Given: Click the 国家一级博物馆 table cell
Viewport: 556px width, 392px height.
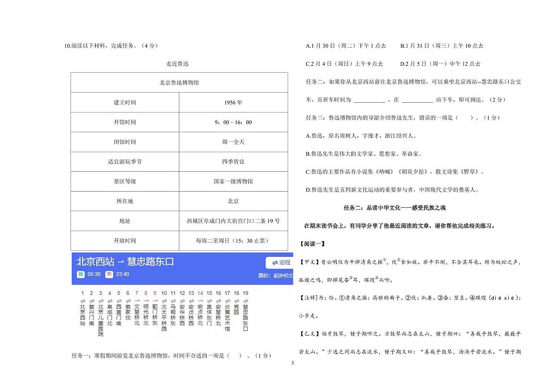Looking at the screenshot, I should tap(233, 181).
